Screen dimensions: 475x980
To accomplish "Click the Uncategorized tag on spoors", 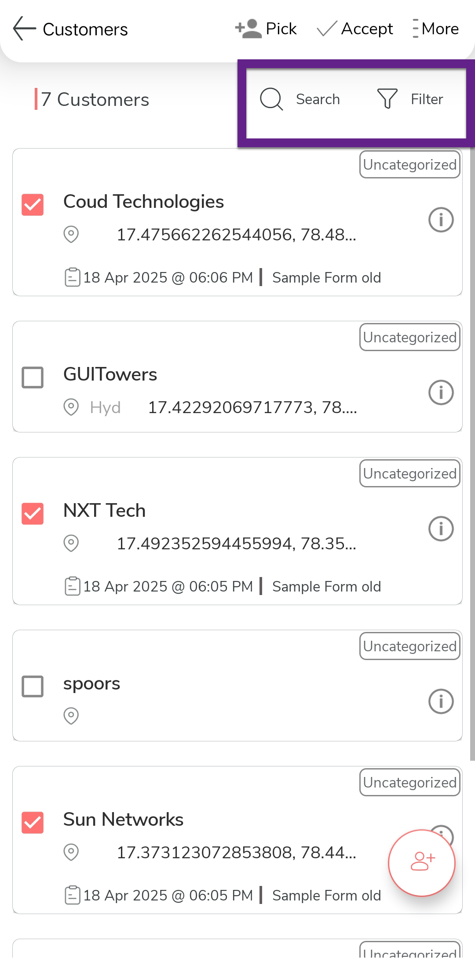I will pos(409,646).
